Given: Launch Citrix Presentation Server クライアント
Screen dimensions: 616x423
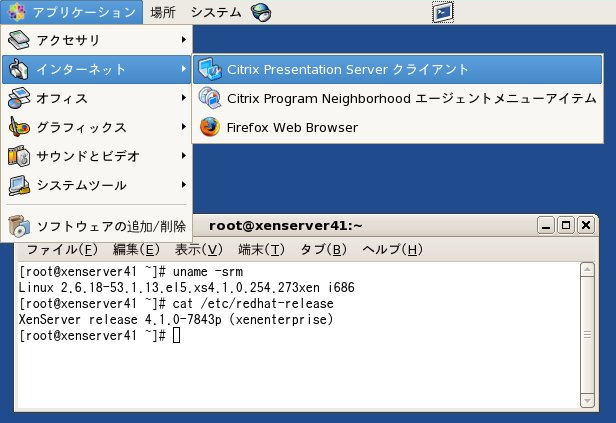Looking at the screenshot, I should (397, 70).
